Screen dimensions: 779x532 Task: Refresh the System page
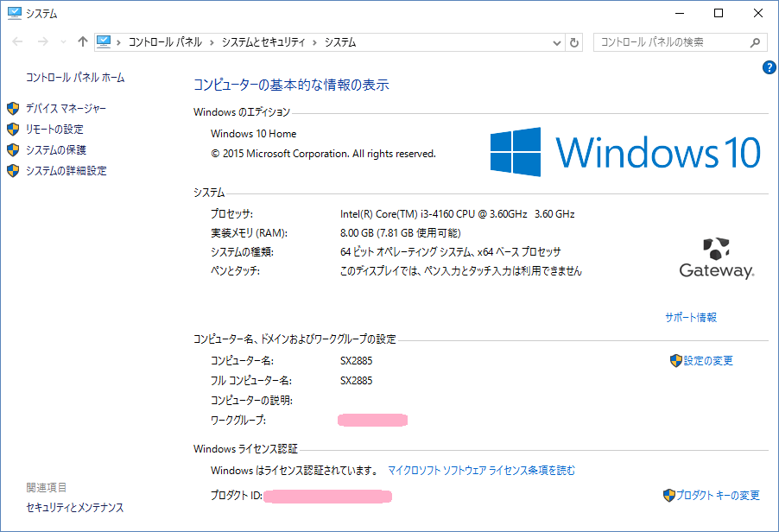[x=573, y=42]
